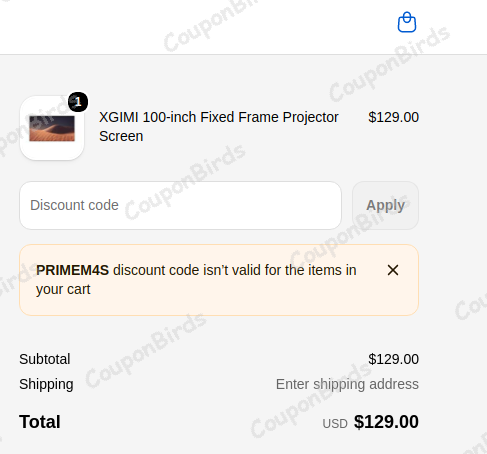Click the word Screen in product name
The image size is (487, 454).
pos(121,136)
